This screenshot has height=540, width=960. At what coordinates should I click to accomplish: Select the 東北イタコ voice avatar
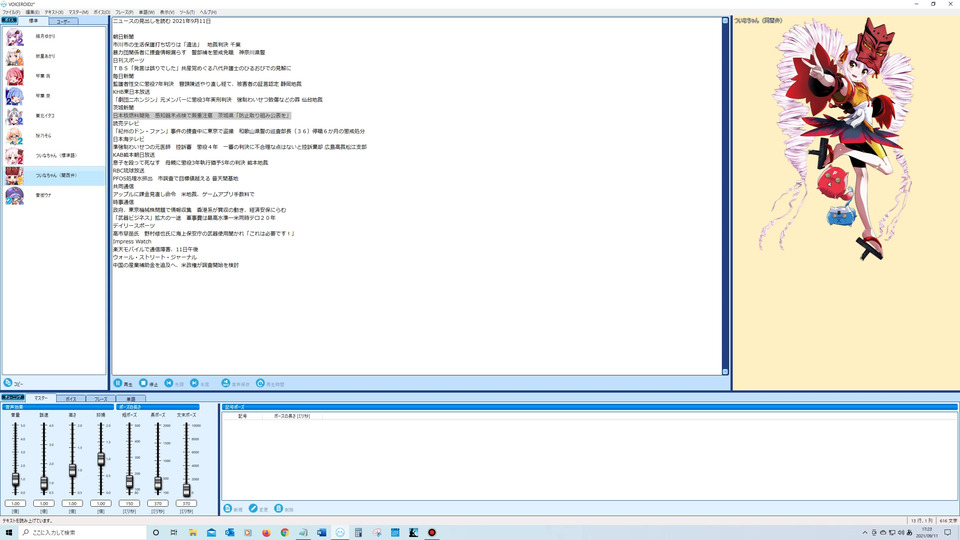[x=15, y=116]
